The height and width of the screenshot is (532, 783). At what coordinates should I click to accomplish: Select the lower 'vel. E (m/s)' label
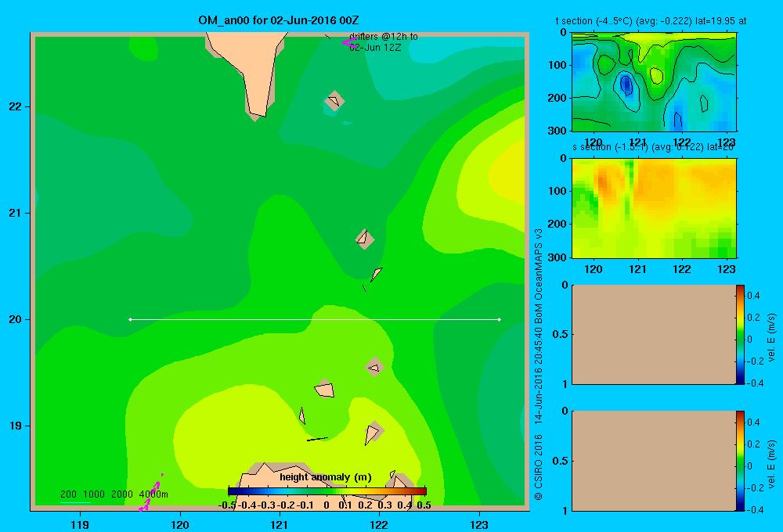pos(772,464)
